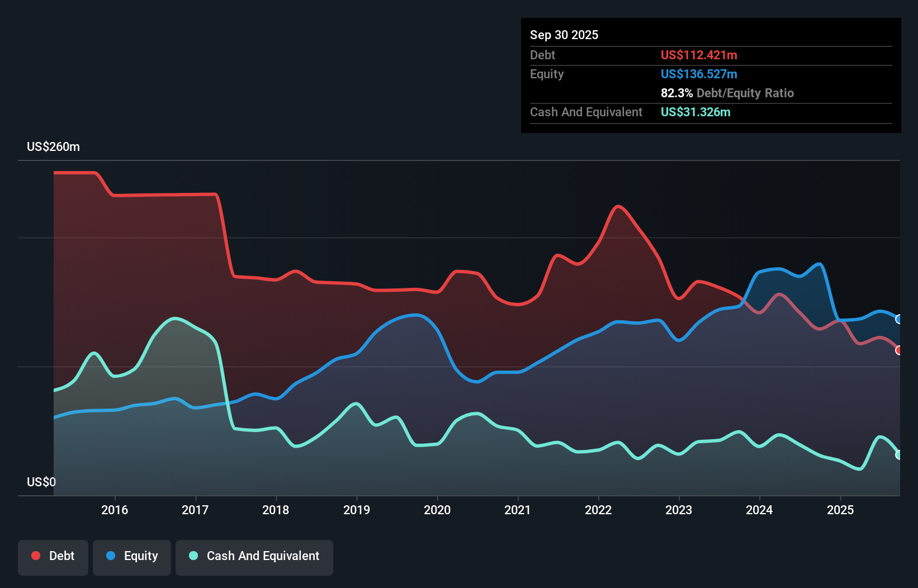Screen dimensions: 918x588
Task: Toggle the Equity legend button
Action: coord(132,557)
